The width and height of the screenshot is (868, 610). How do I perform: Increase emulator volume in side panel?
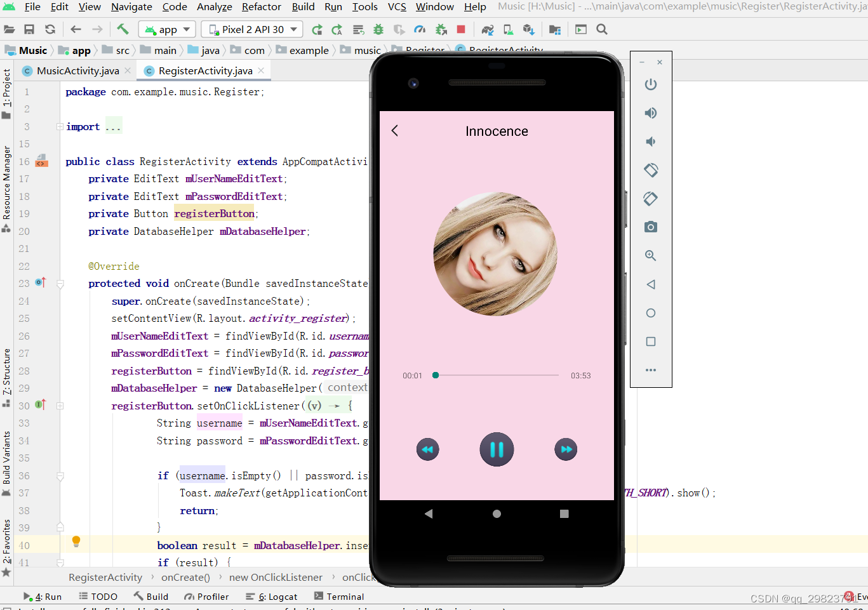coord(651,113)
